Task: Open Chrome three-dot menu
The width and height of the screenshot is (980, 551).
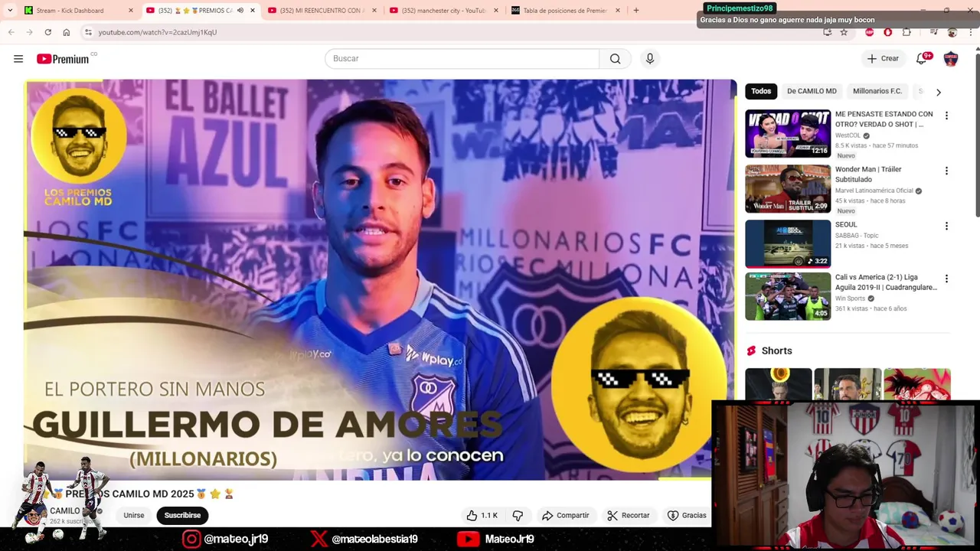Action: point(971,32)
